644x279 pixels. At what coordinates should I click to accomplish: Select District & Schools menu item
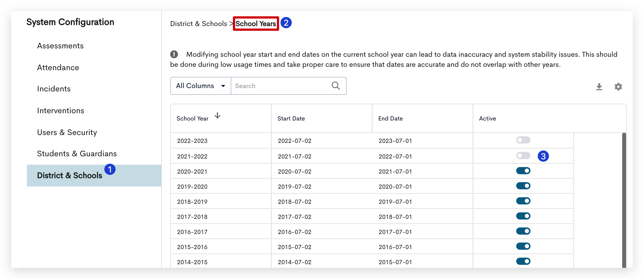pos(94,176)
